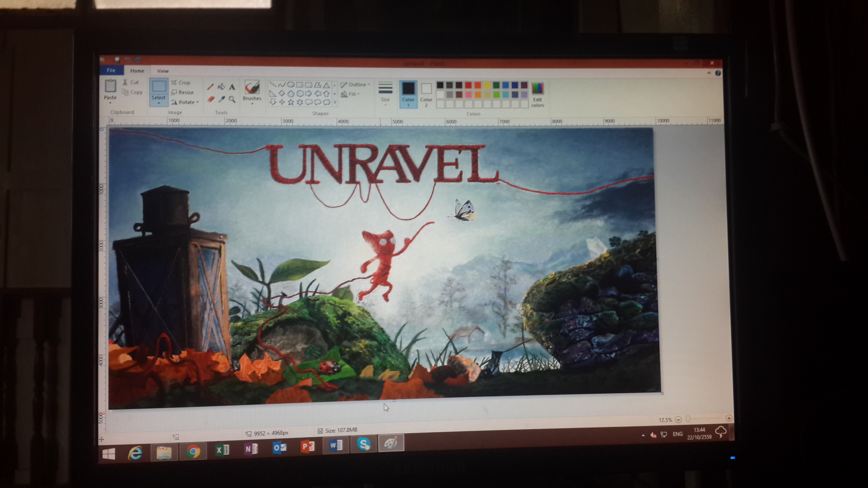Choose the Down arrow shape

(x=273, y=102)
